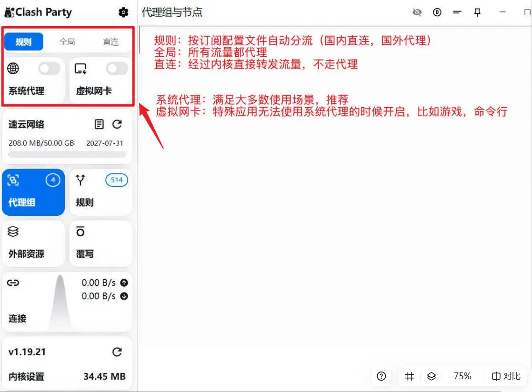This screenshot has height=392, width=532.
Task: Open the 速云网络 profile file icon
Action: 99,124
